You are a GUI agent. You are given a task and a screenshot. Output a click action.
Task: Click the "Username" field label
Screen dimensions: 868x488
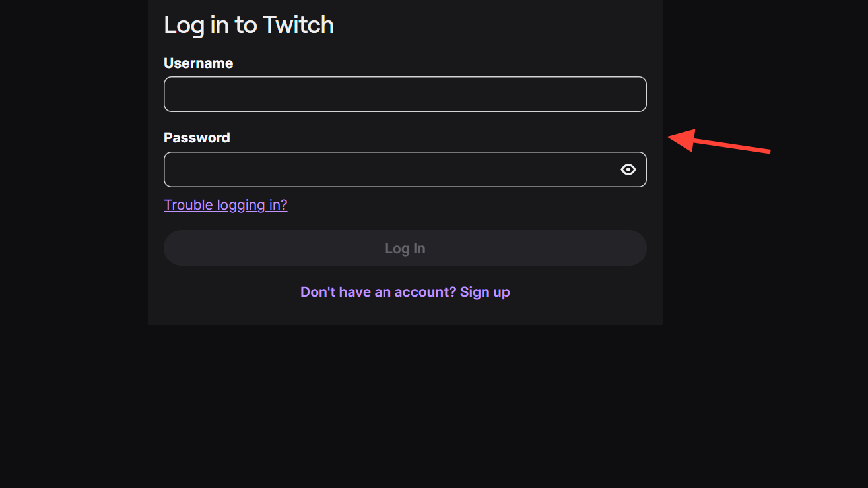(198, 63)
